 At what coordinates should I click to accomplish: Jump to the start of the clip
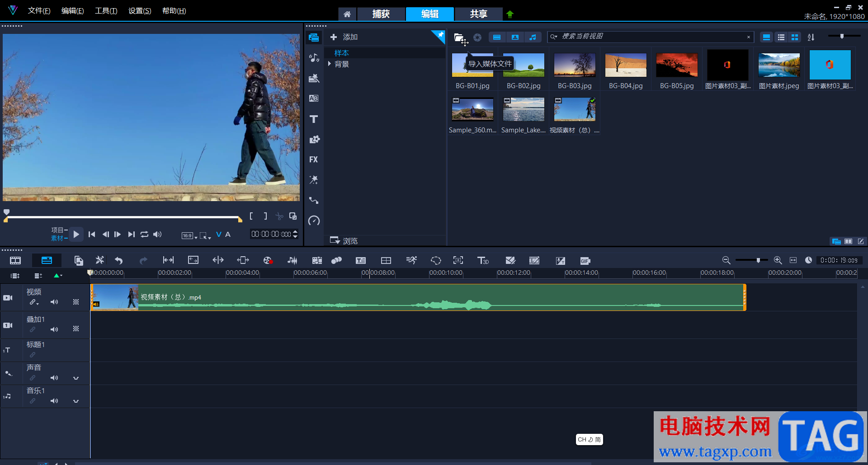92,234
